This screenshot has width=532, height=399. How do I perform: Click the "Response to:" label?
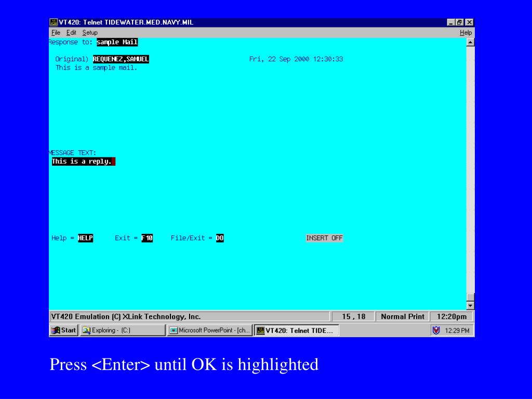(71, 42)
